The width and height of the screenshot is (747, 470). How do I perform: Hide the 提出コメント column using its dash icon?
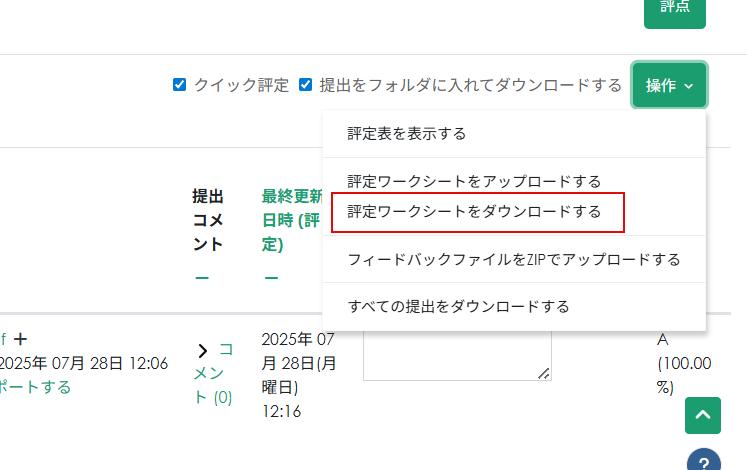(202, 277)
